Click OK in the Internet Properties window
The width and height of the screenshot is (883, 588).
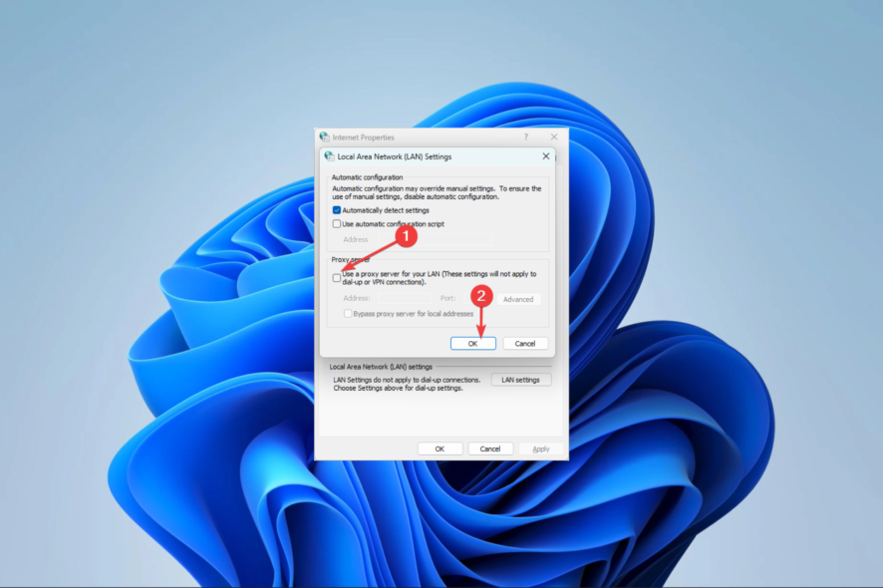(x=441, y=448)
